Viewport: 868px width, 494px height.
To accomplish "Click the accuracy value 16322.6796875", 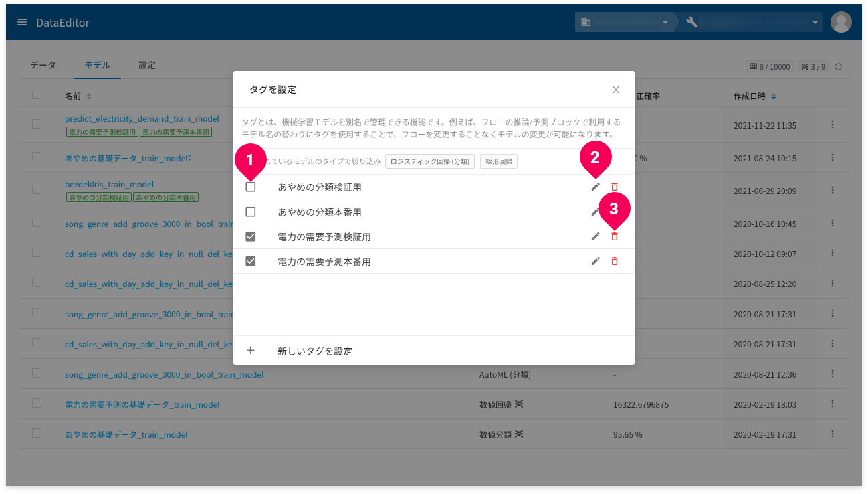I will pos(641,404).
